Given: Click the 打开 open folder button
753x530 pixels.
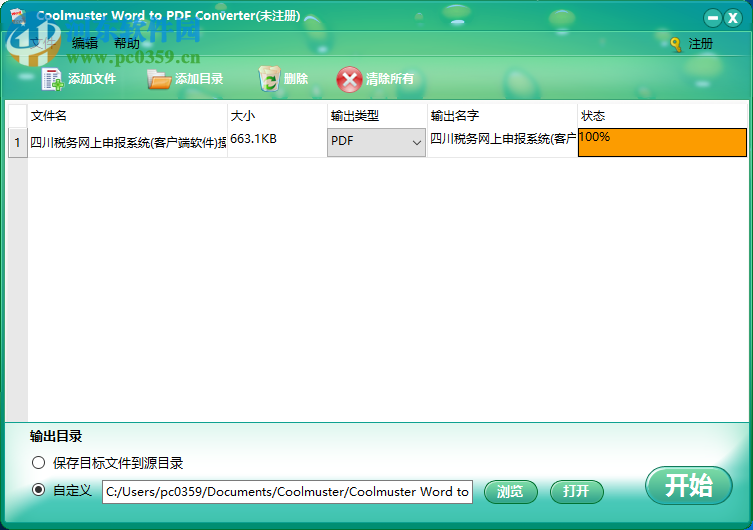Looking at the screenshot, I should coord(576,492).
